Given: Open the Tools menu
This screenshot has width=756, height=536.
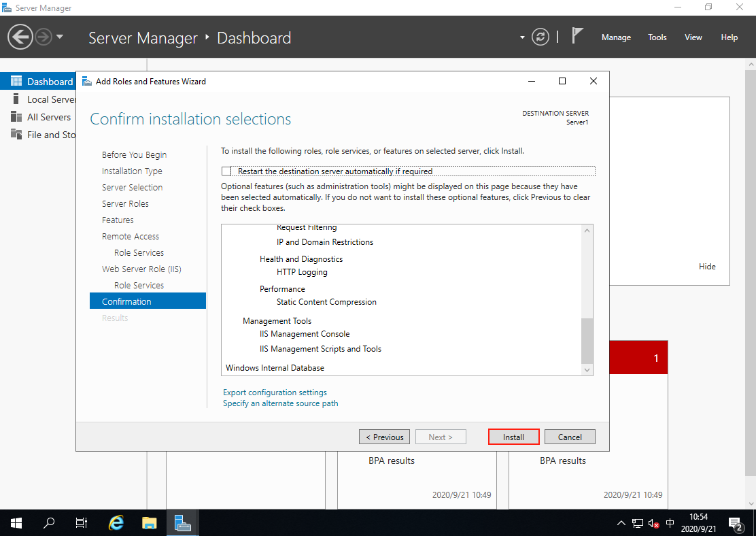Looking at the screenshot, I should pyautogui.click(x=657, y=37).
